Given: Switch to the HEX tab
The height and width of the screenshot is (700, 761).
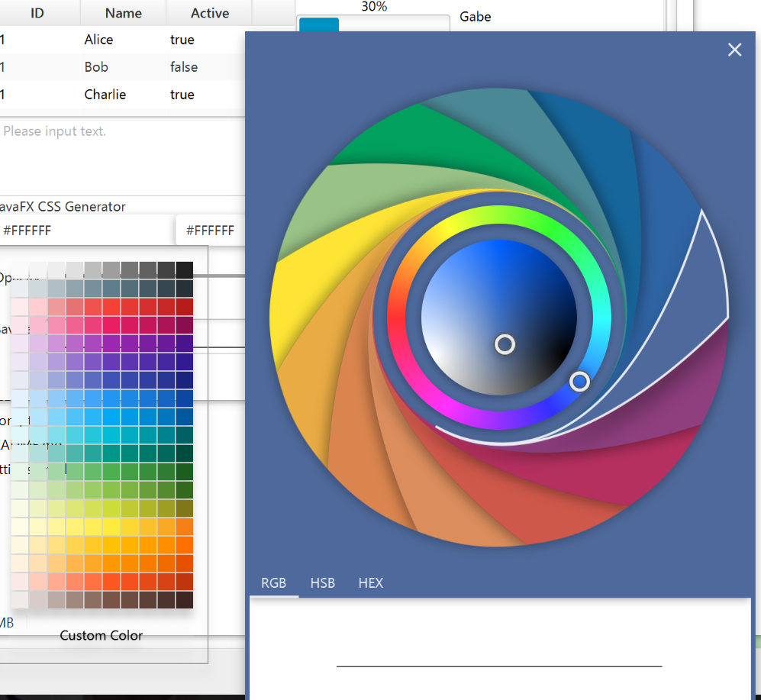Looking at the screenshot, I should coord(371,582).
